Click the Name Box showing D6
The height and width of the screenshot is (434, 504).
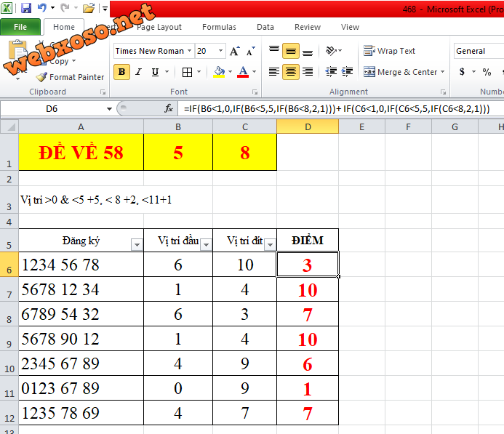[x=52, y=108]
